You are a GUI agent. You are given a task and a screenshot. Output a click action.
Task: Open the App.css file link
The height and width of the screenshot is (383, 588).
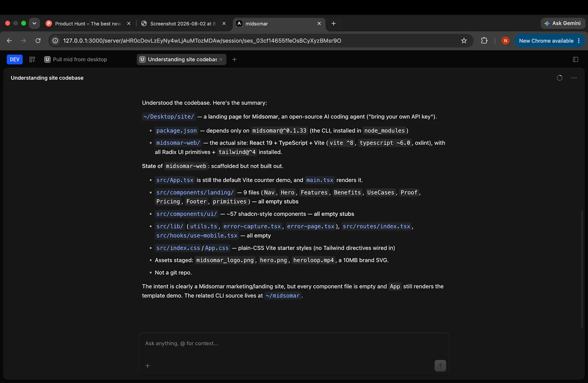[x=217, y=248]
